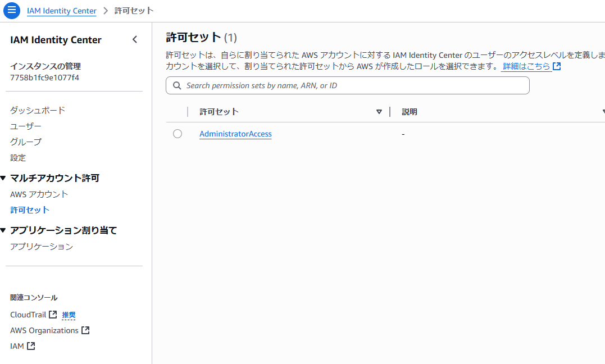Collapse アプリケーション割り当て section
Screen dimensions: 605x364
click(x=3, y=230)
